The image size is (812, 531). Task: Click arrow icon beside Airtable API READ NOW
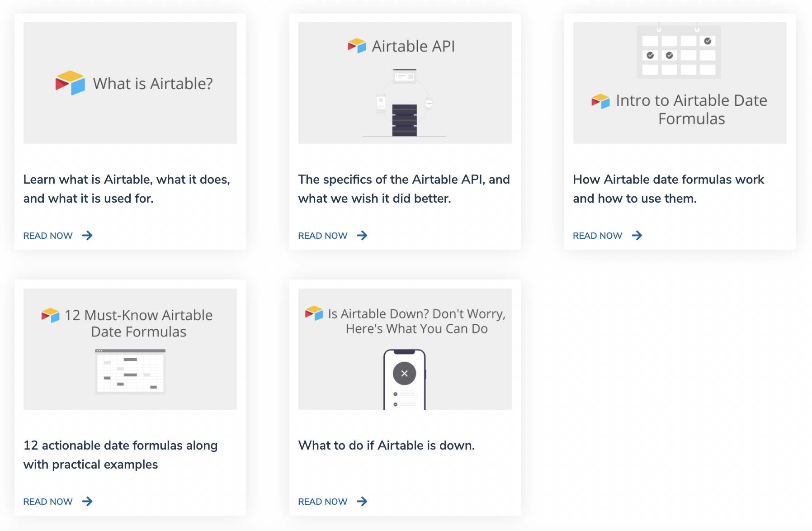tap(362, 235)
